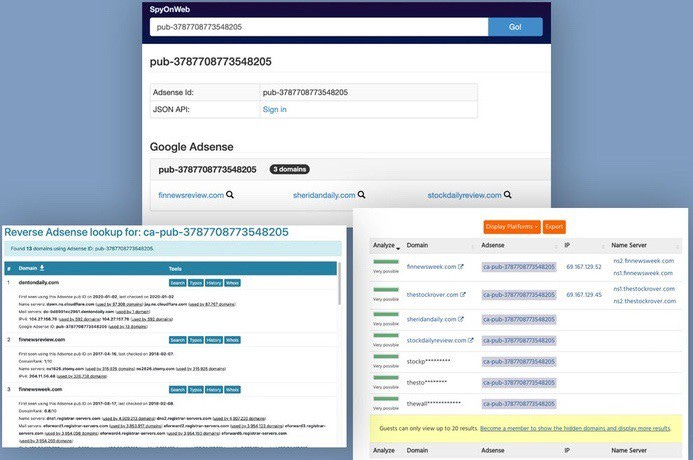Click Typos button for finnewsreview.com row

point(196,340)
